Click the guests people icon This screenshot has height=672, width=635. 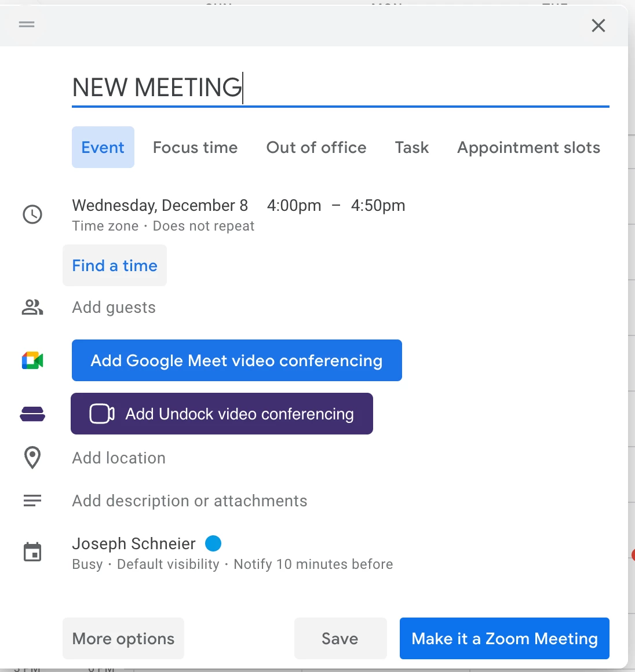(32, 307)
